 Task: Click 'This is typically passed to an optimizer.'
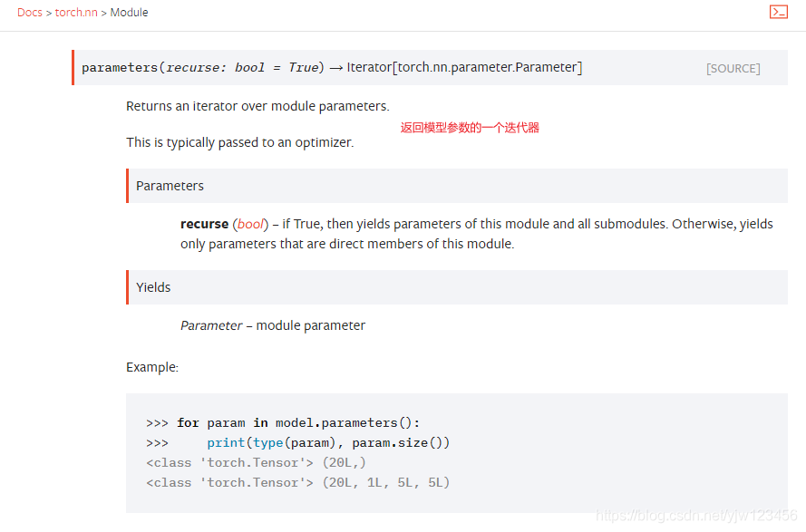coord(240,142)
